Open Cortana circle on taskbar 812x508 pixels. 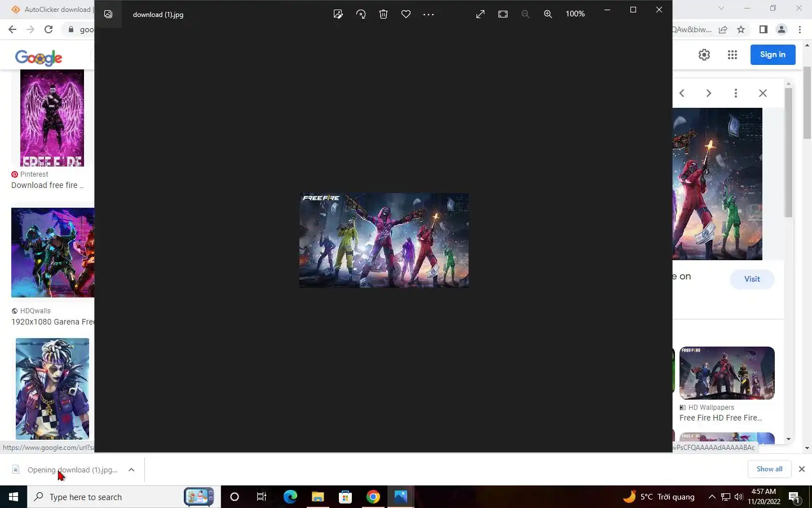pyautogui.click(x=235, y=497)
